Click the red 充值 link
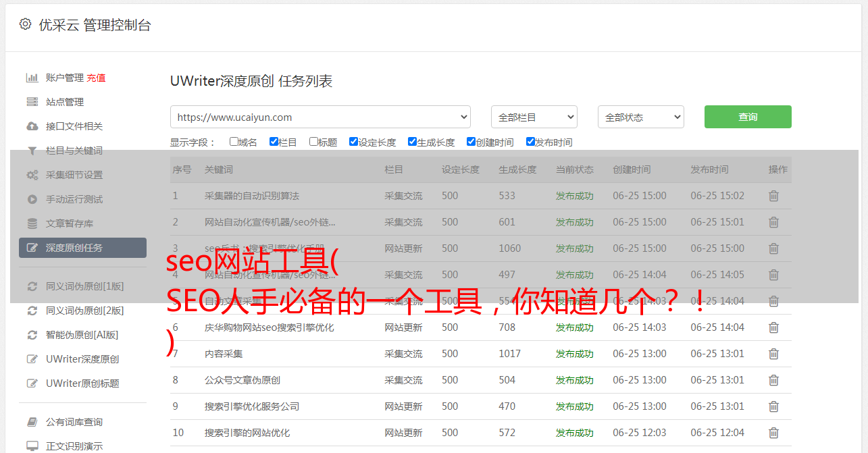Screen dimensions: 868x453 pos(96,78)
